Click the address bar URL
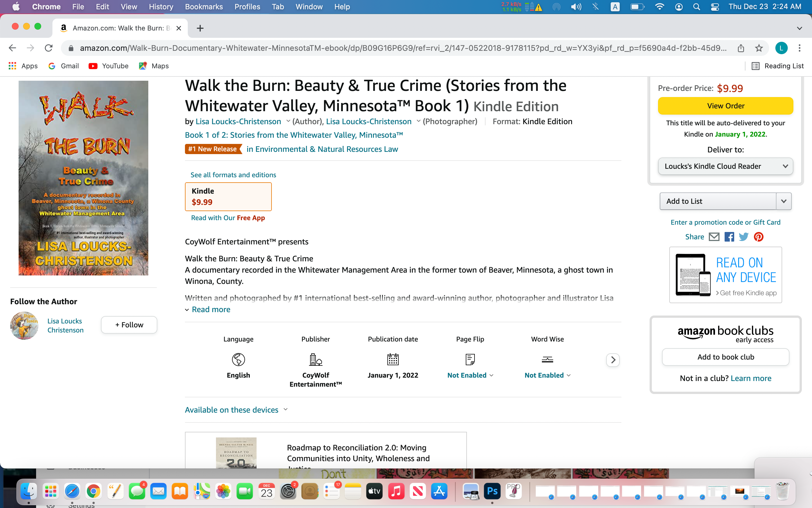 tap(403, 48)
